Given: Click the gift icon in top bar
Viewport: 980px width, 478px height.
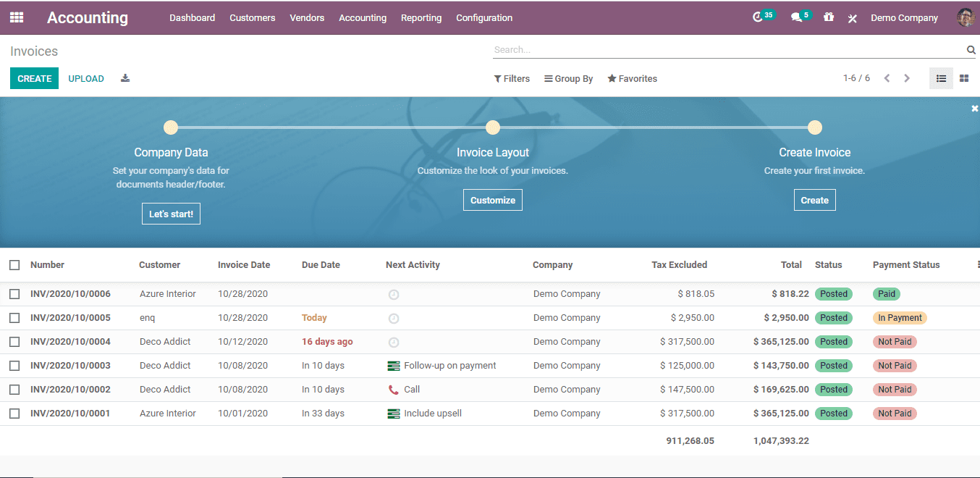Looking at the screenshot, I should click(829, 17).
